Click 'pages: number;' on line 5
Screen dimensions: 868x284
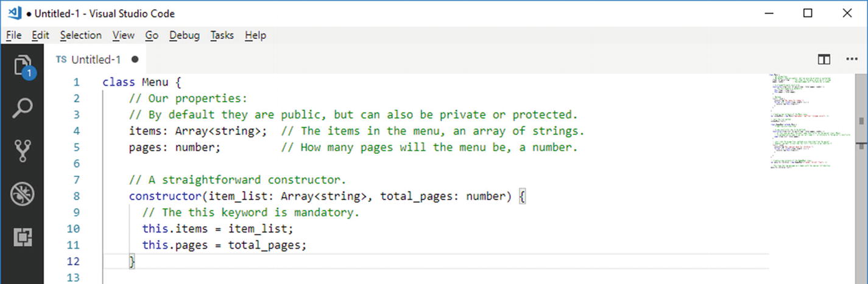point(175,148)
